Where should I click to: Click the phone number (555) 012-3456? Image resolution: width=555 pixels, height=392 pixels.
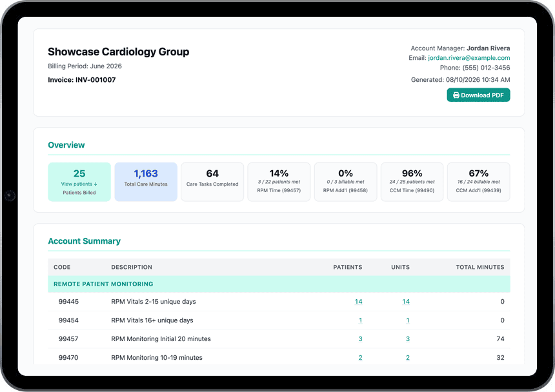pos(486,68)
